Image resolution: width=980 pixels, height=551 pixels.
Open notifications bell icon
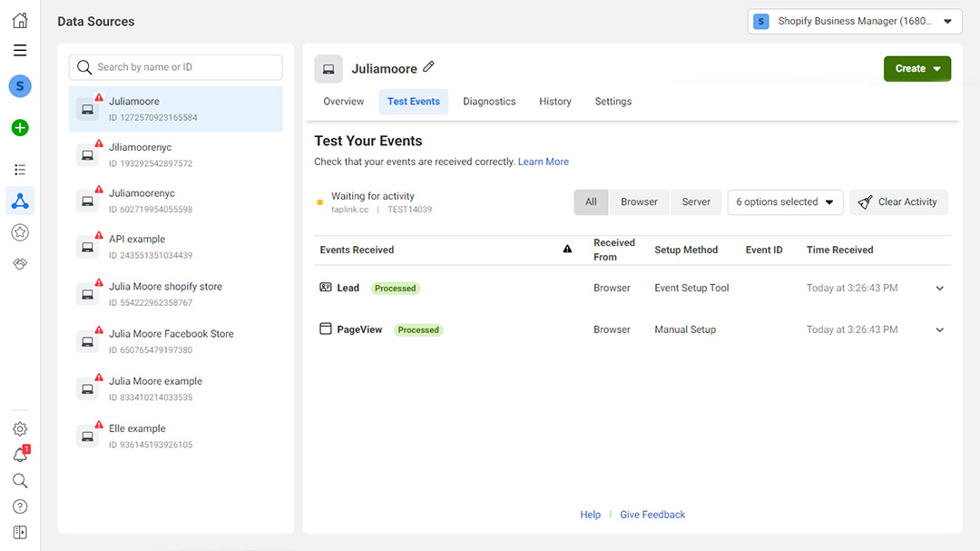(20, 455)
